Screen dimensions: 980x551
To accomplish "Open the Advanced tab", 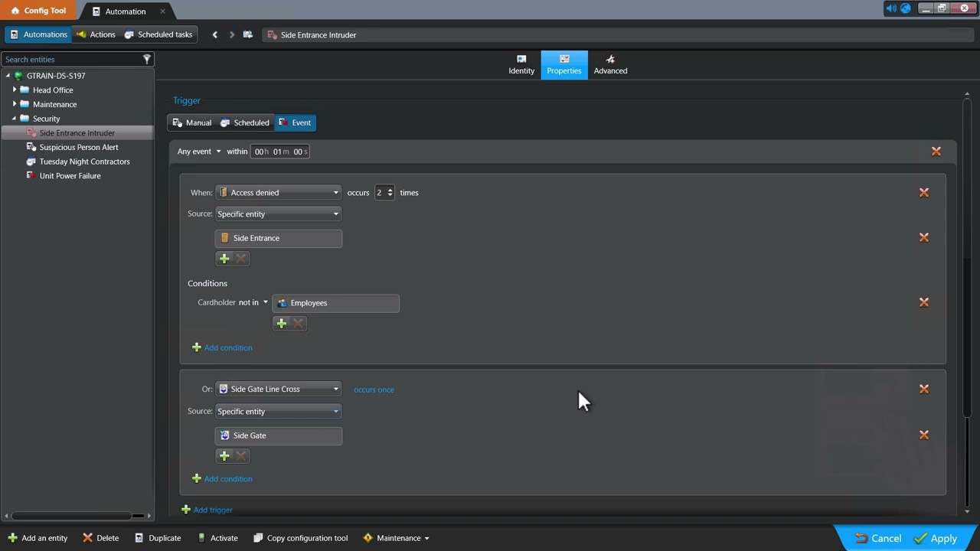I will coord(610,64).
